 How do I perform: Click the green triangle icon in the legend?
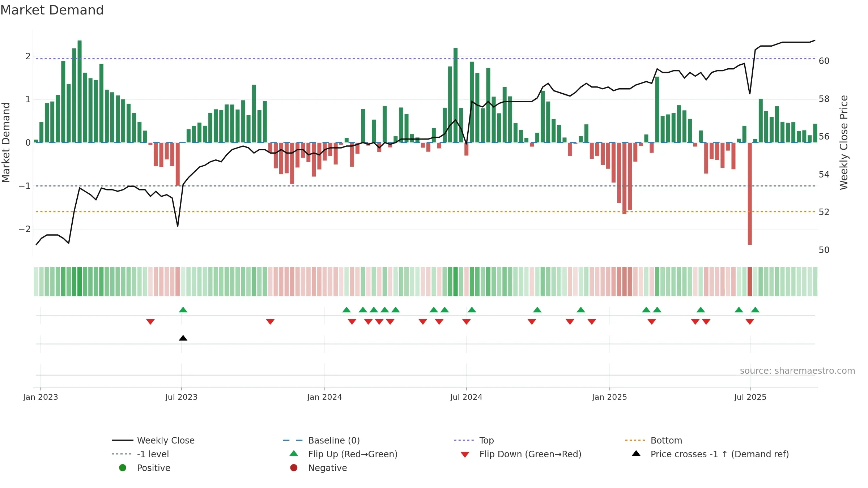click(x=294, y=453)
